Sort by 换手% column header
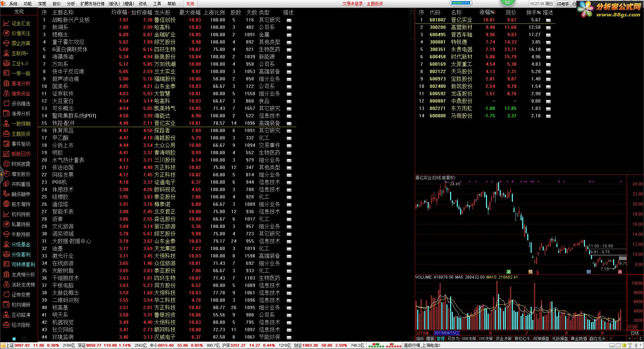Screen dimensions: 644x349 (533, 12)
